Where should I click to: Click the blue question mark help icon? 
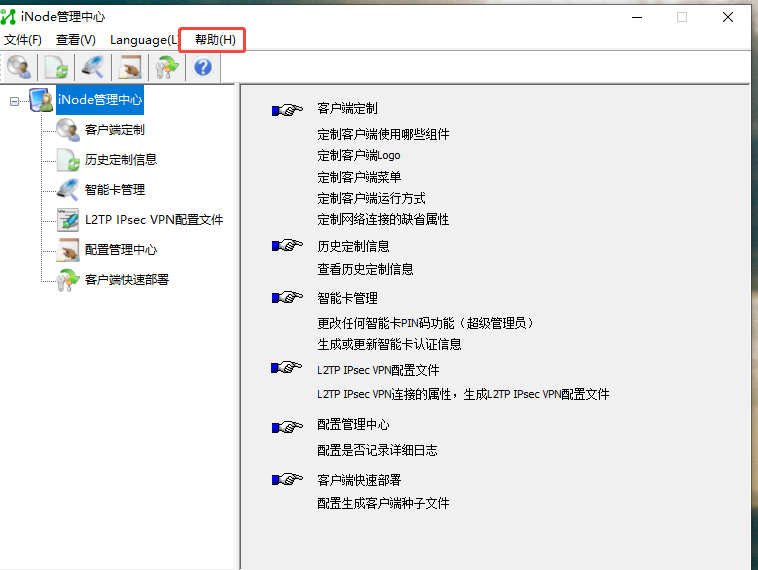tap(203, 67)
